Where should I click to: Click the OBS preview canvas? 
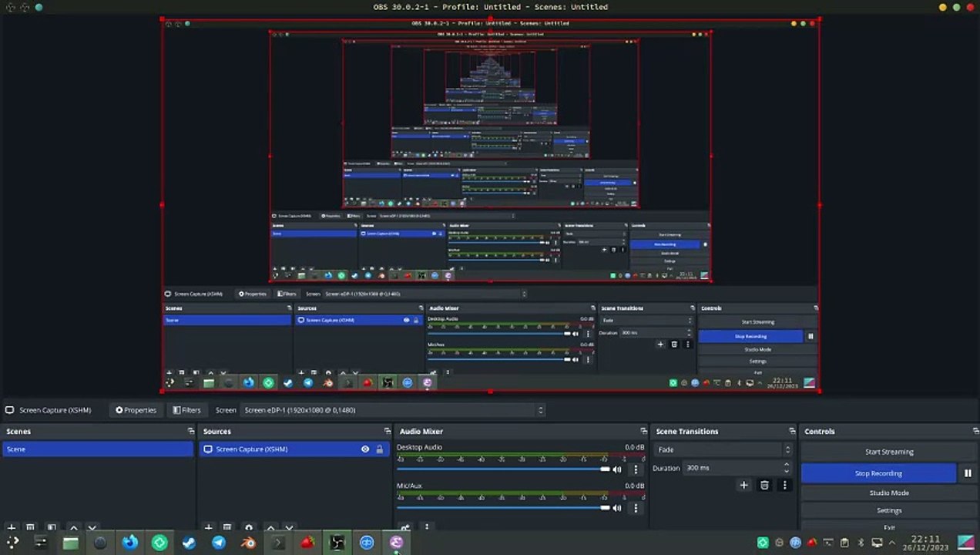pyautogui.click(x=490, y=205)
